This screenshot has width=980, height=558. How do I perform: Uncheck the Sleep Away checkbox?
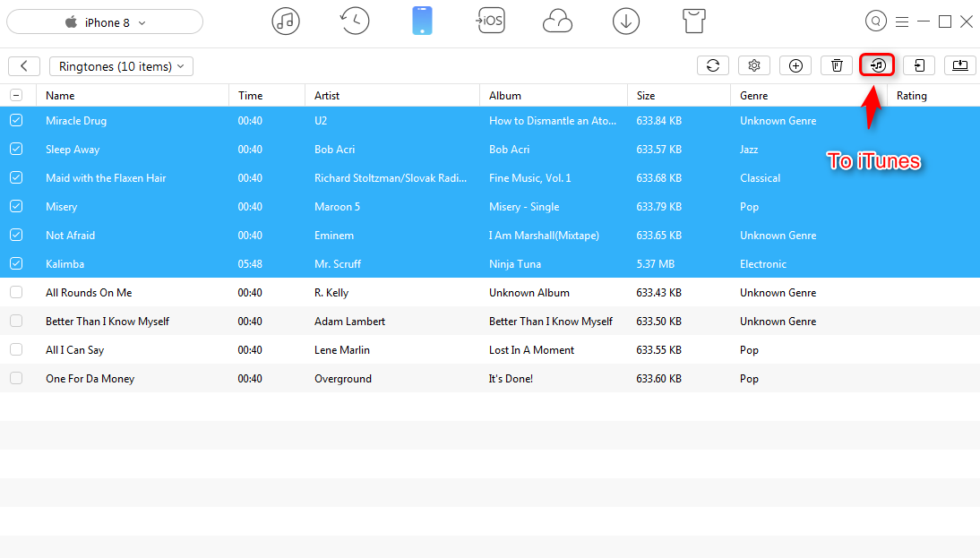click(x=16, y=149)
